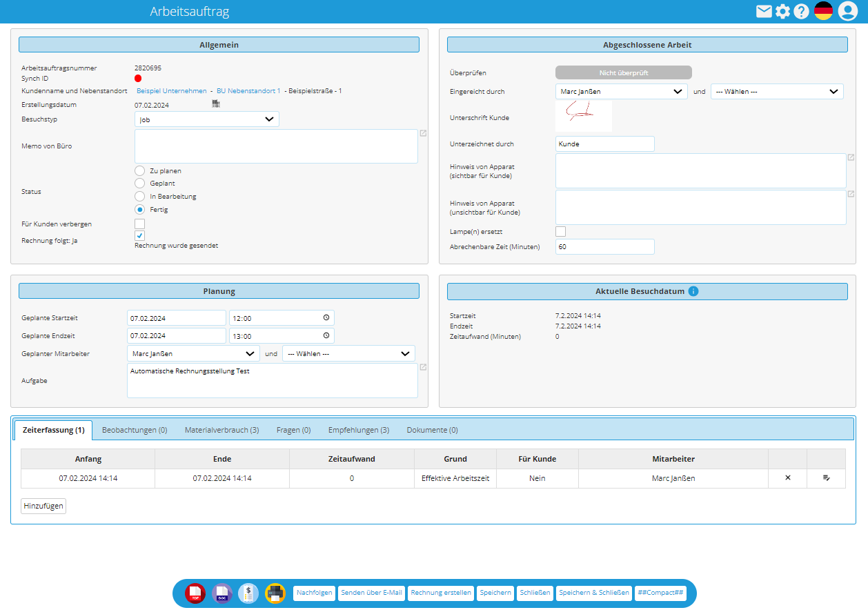Expand the Aufgabe text field

tap(423, 367)
